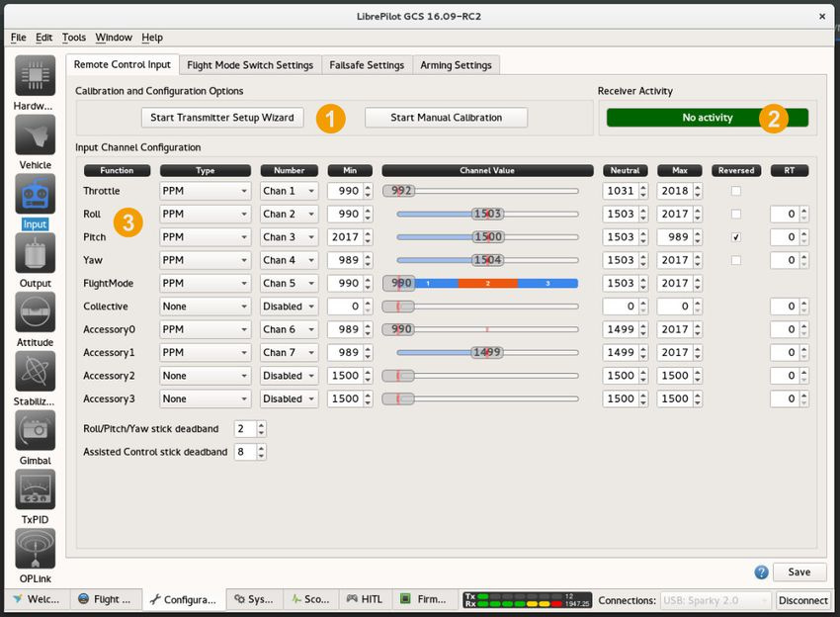Click the Tx/Rx telemetry status indicator
This screenshot has width=840, height=617.
[527, 599]
